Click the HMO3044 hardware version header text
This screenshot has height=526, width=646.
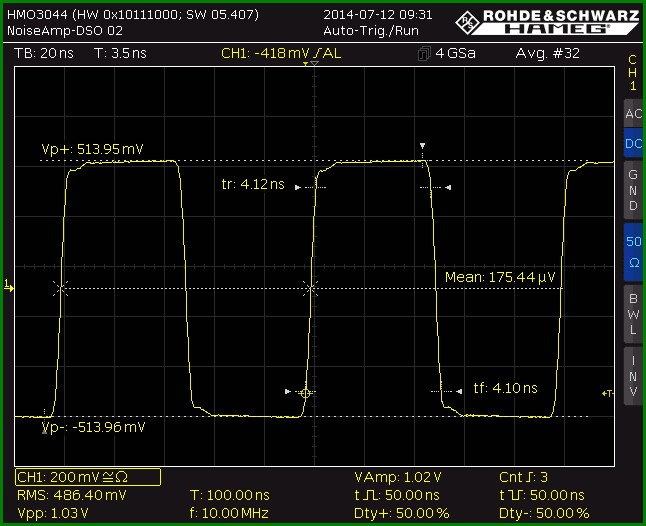click(x=133, y=15)
